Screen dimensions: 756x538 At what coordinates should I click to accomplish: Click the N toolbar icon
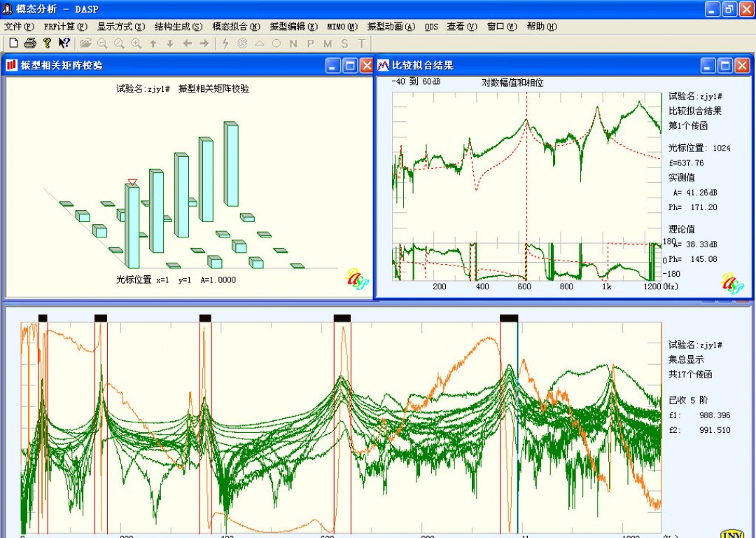[x=293, y=43]
